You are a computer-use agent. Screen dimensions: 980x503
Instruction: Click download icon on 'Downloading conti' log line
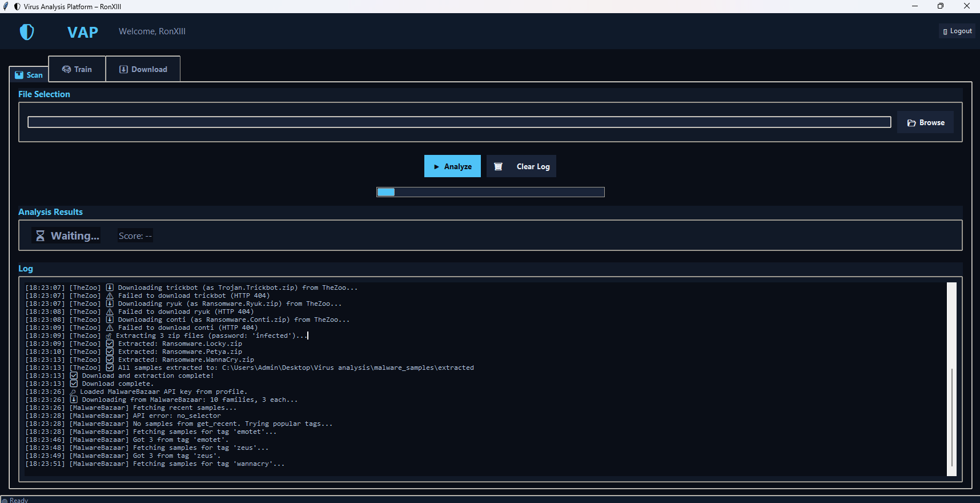pos(110,320)
